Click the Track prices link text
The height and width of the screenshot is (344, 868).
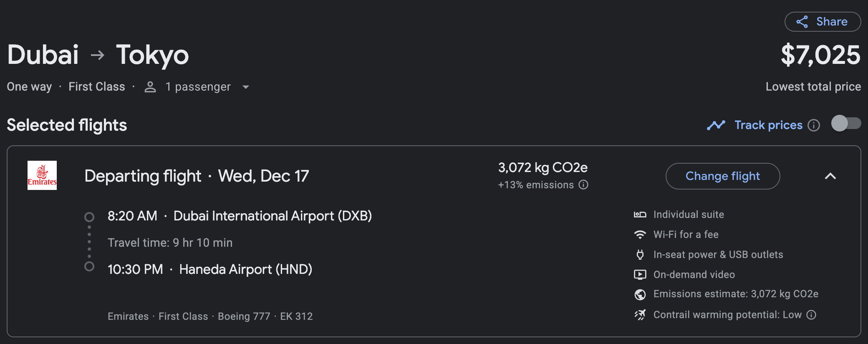coord(768,125)
